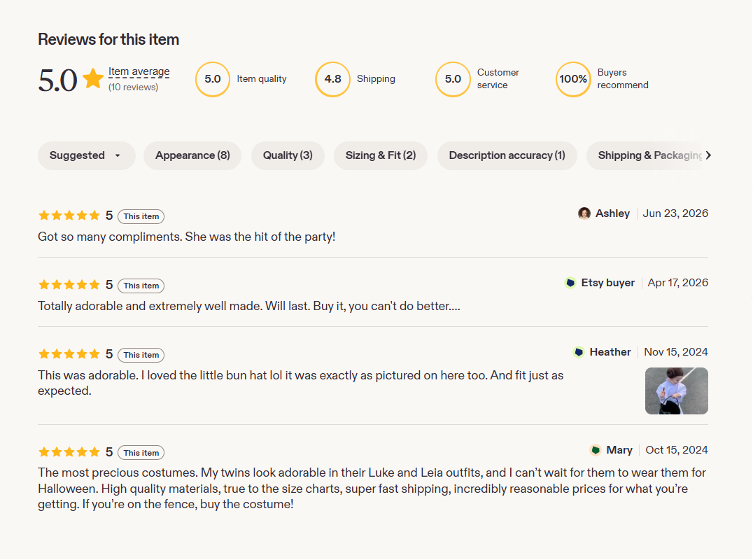Open Heather's review photo thumbnail

[676, 391]
